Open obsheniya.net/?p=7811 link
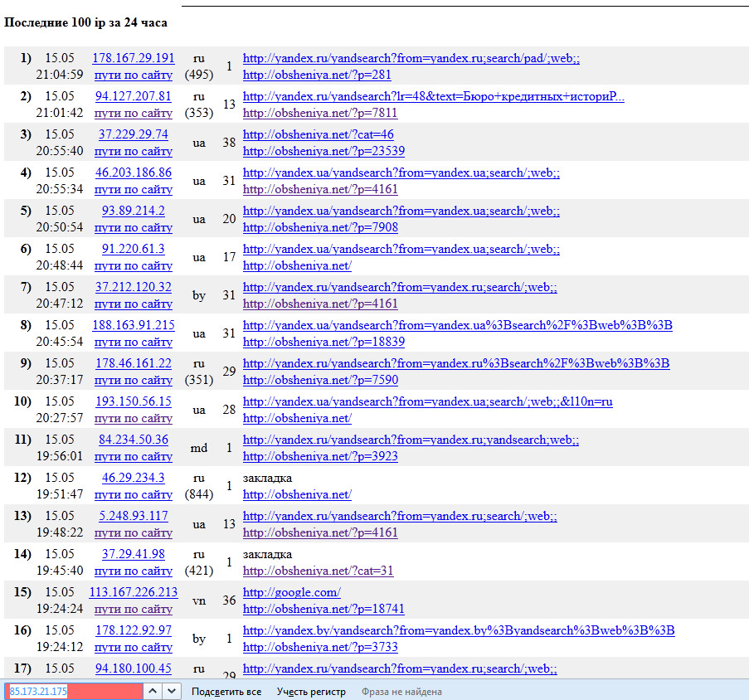The height and width of the screenshot is (700, 749). pos(320,114)
